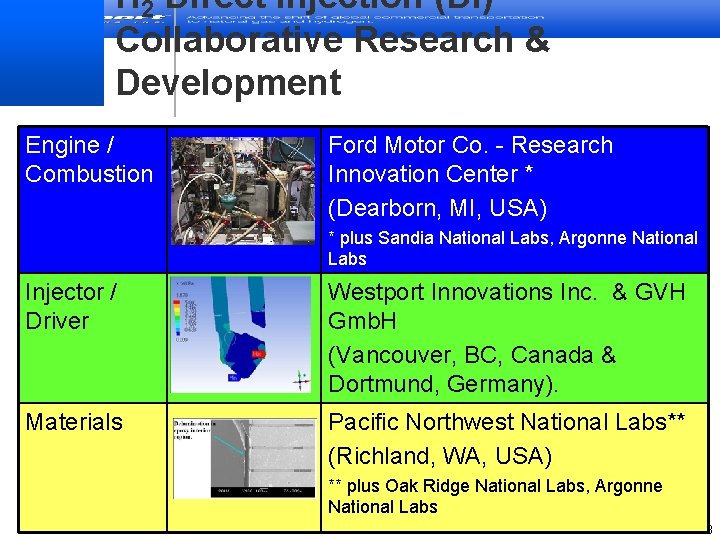This screenshot has width=720, height=540.
Task: Select the 'Materials' cell text
Action: tap(74, 422)
